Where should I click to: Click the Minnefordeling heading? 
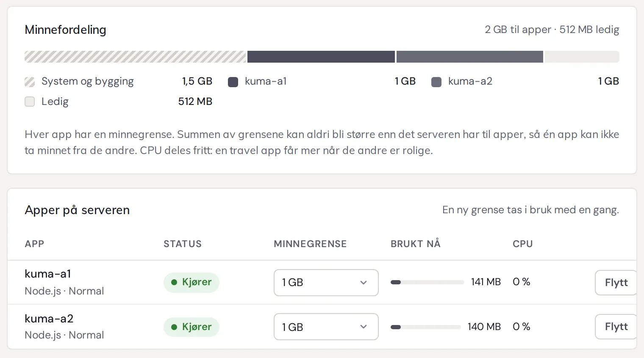66,30
